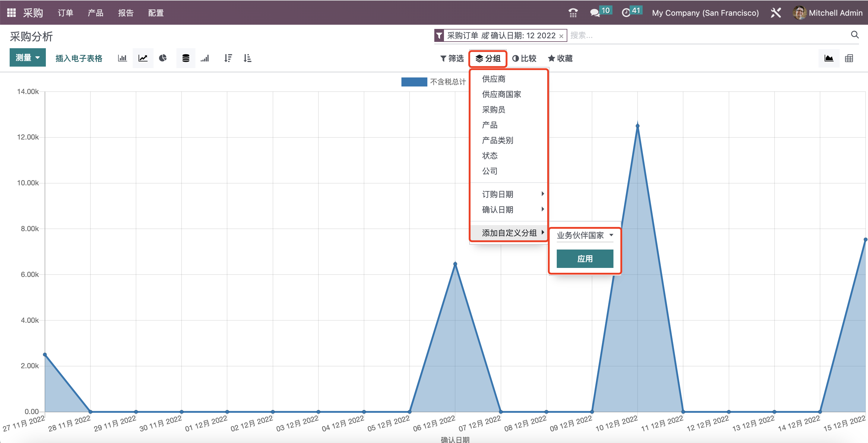This screenshot has width=868, height=443.
Task: Open the 配置 menu
Action: [156, 13]
